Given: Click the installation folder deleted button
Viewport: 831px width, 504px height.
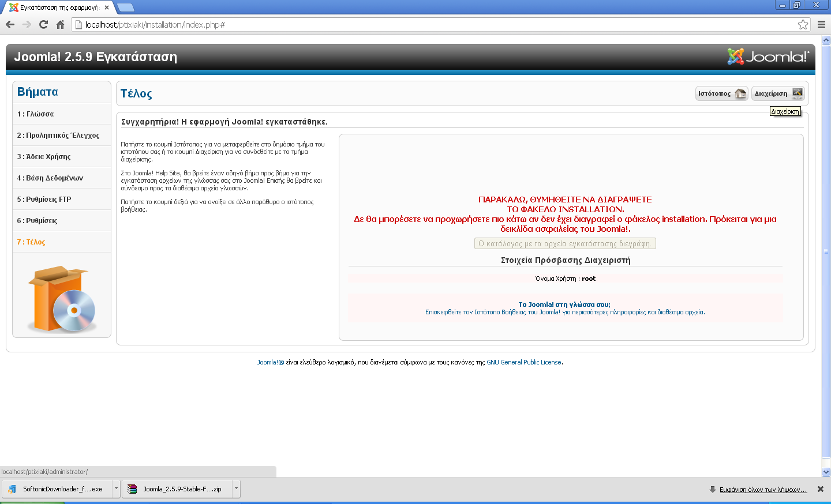Looking at the screenshot, I should (x=565, y=244).
